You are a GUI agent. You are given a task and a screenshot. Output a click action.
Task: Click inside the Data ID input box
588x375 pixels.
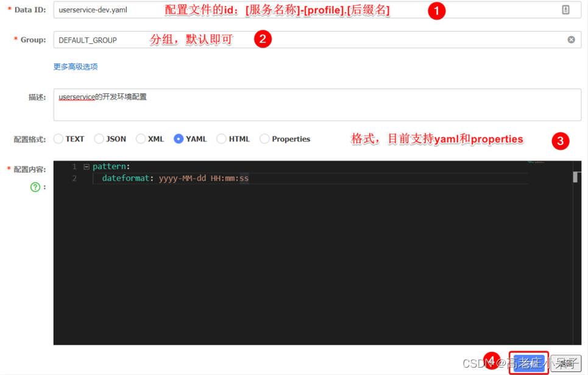(x=244, y=10)
